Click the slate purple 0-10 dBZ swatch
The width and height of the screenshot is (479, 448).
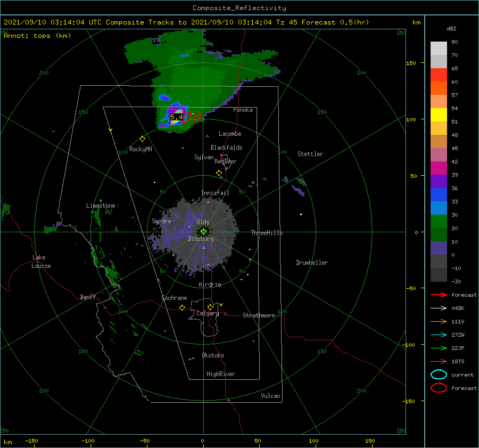439,248
